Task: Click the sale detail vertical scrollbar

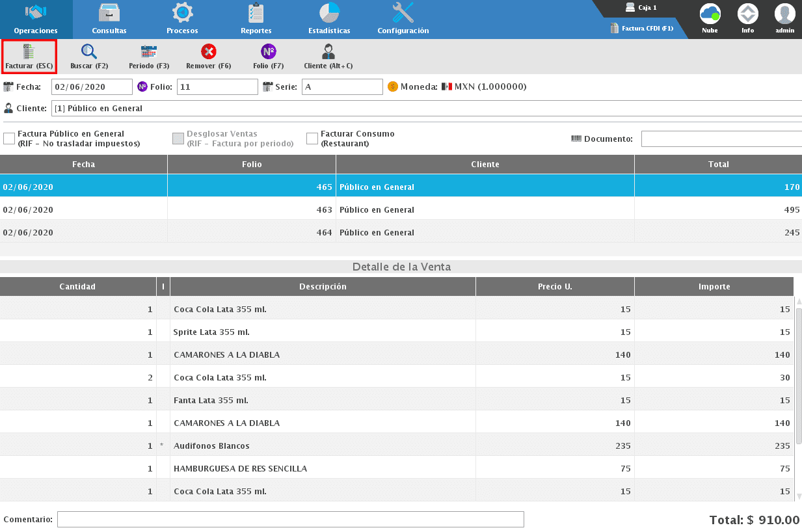Action: click(x=799, y=377)
